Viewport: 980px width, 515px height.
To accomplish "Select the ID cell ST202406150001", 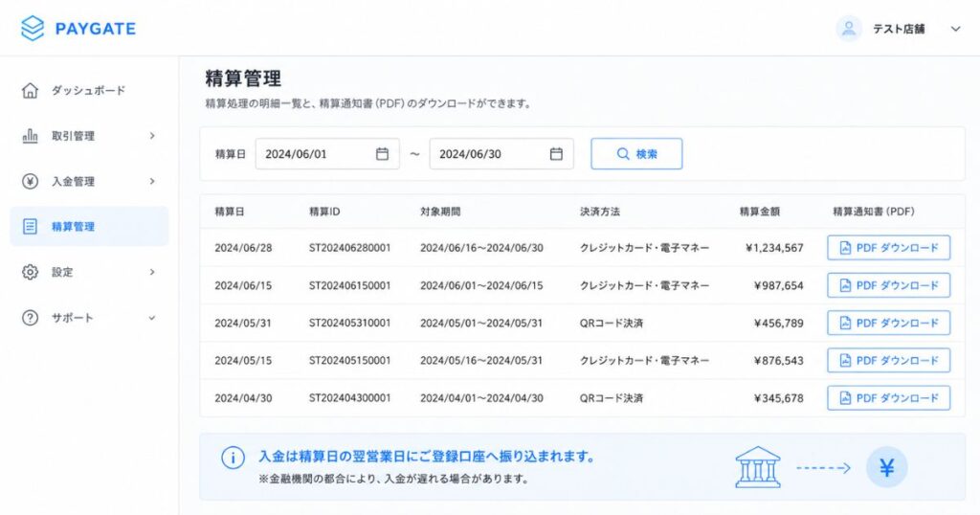I will tap(349, 285).
